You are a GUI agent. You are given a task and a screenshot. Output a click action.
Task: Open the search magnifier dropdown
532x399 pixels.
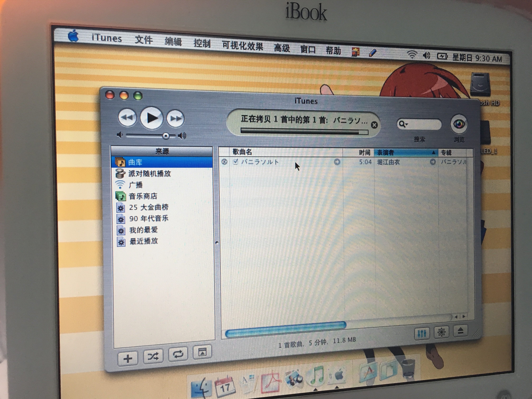[403, 124]
